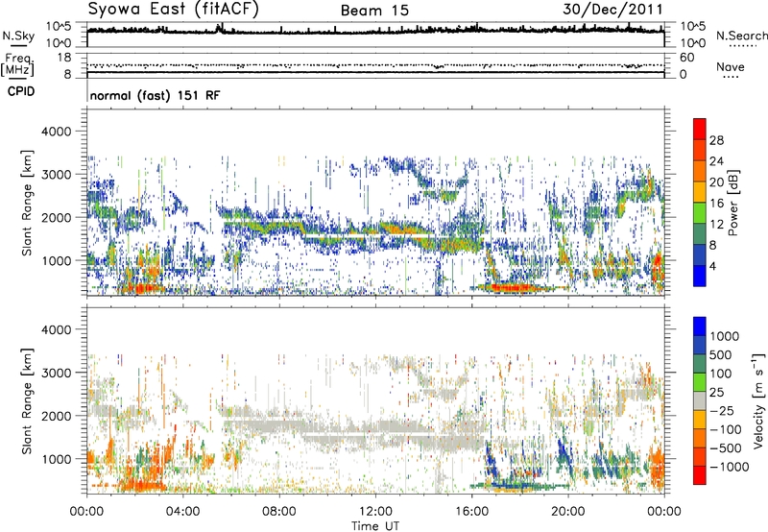Click the 'Syowa East (fitACF)' title

(x=174, y=10)
